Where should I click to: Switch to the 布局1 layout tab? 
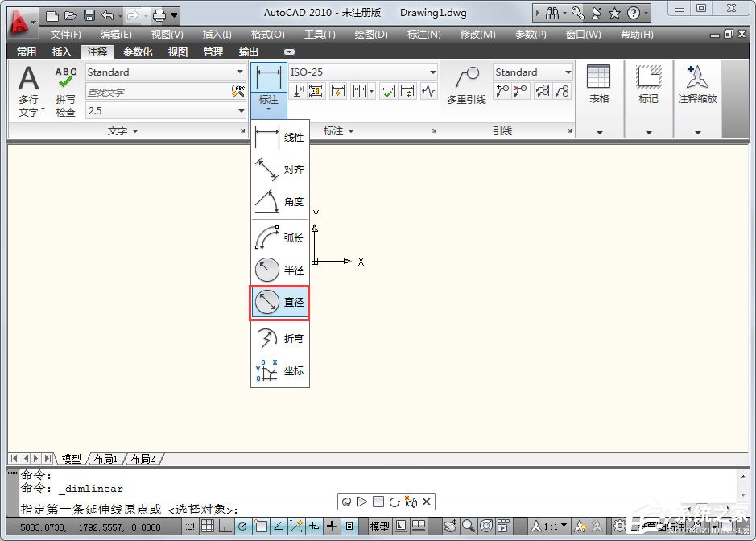[105, 459]
